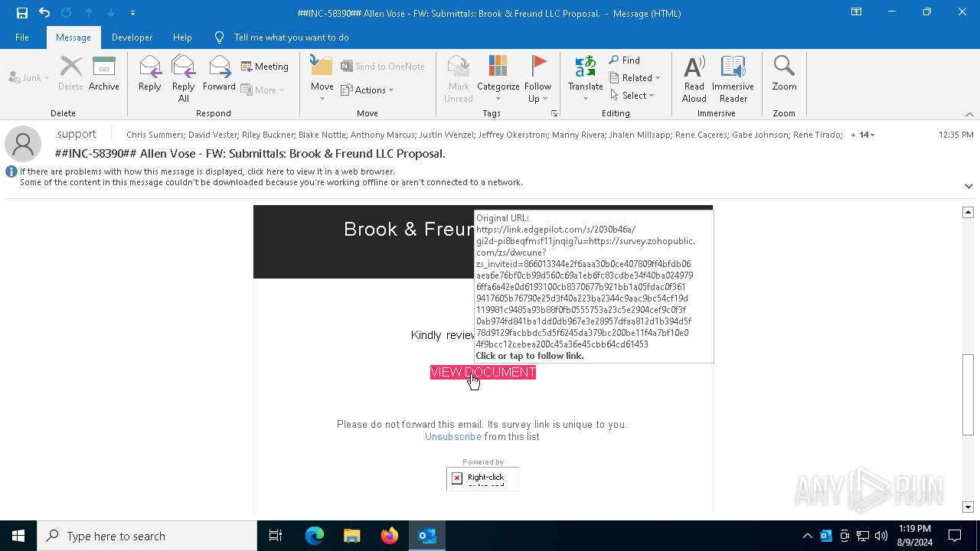The width and height of the screenshot is (980, 551).
Task: Click the volume icon in the tray
Action: (x=881, y=536)
